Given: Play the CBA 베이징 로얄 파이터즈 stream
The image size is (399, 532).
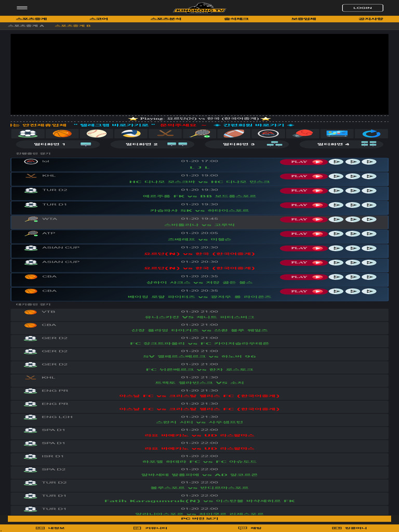Looking at the screenshot, I should pyautogui.click(x=303, y=291).
